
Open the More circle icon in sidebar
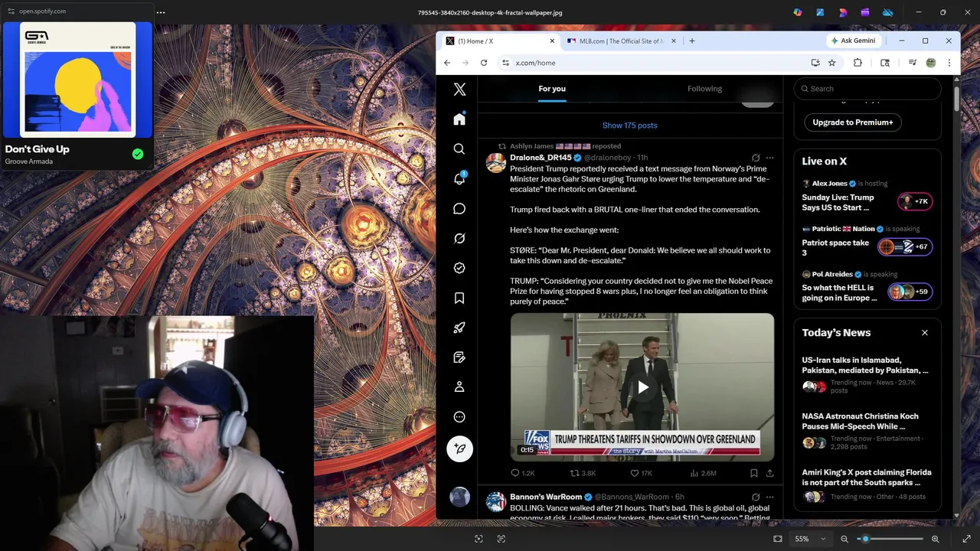pyautogui.click(x=459, y=417)
